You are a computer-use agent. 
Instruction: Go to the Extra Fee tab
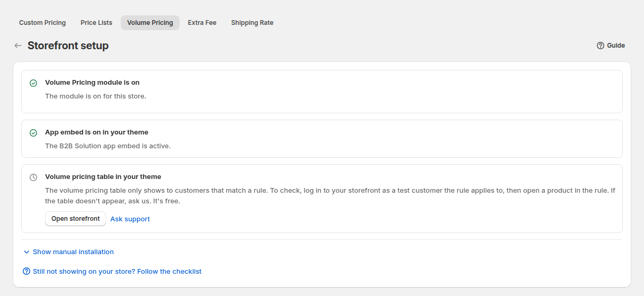tap(202, 23)
